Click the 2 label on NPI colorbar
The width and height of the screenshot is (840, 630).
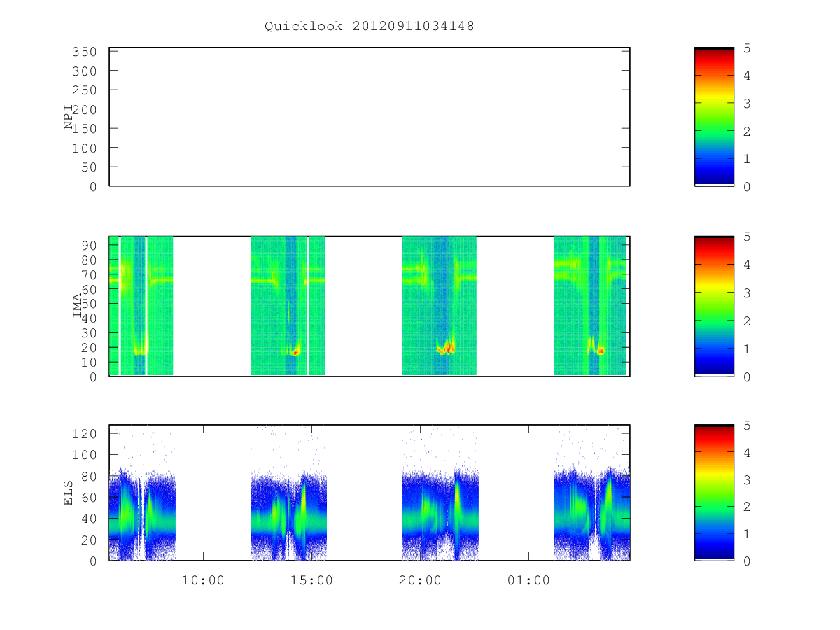click(748, 131)
